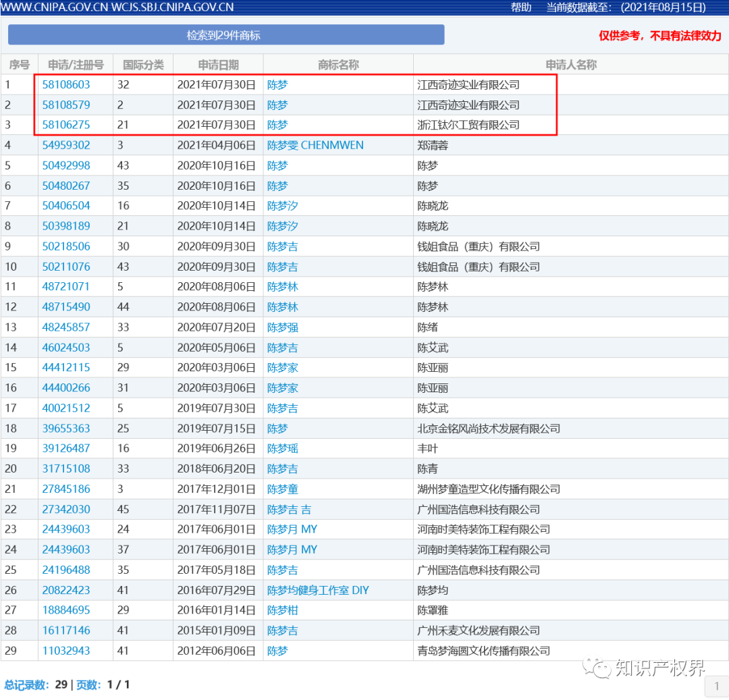Image resolution: width=729 pixels, height=700 pixels.
Task: Open registration number 39126487
Action: tap(66, 448)
